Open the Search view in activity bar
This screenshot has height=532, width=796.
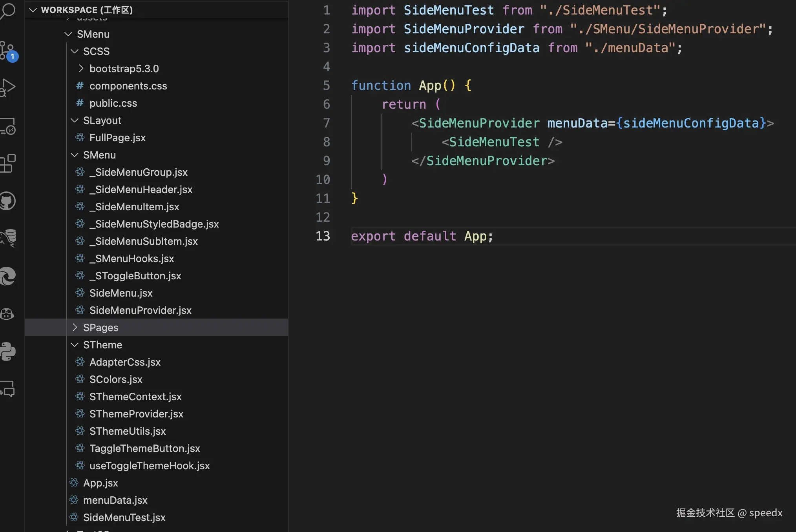pyautogui.click(x=8, y=11)
